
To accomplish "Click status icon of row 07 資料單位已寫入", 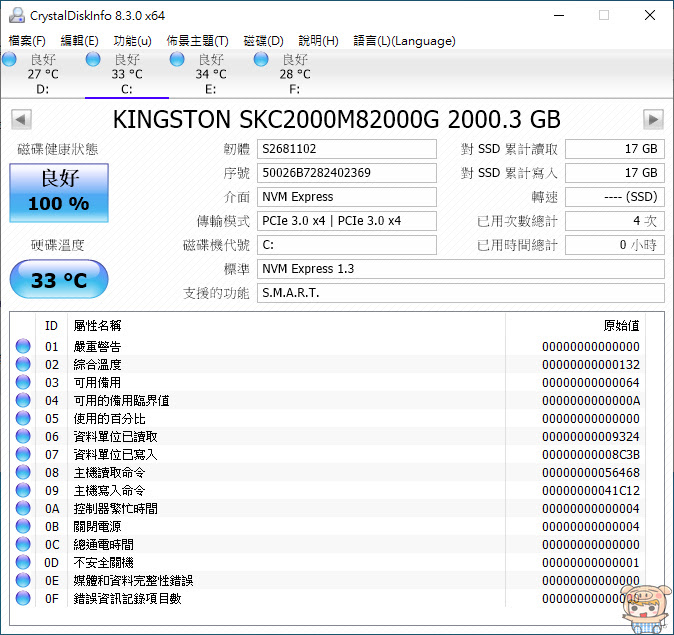I will click(23, 454).
